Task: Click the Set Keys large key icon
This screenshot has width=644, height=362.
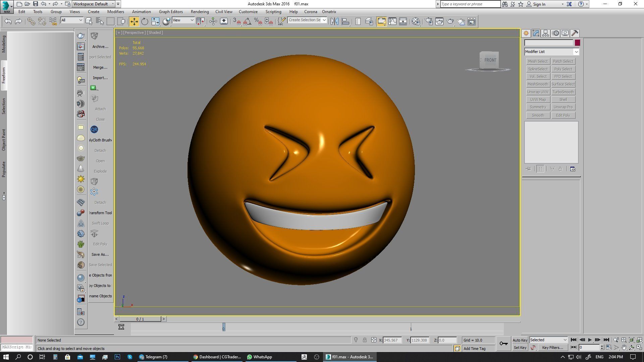Action: (503, 344)
